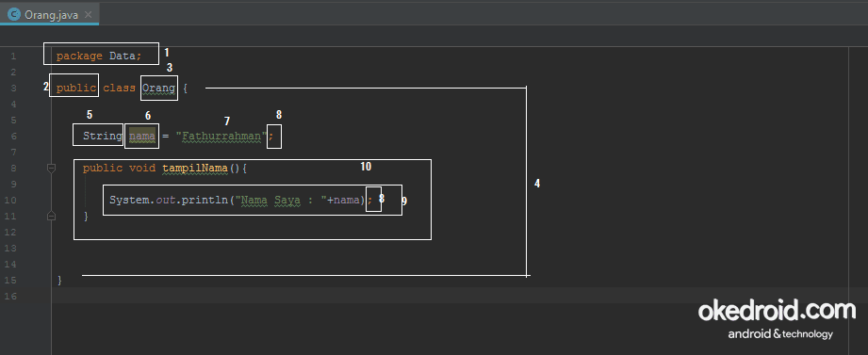
Task: Click line number 1 in the gutter
Action: 13,56
